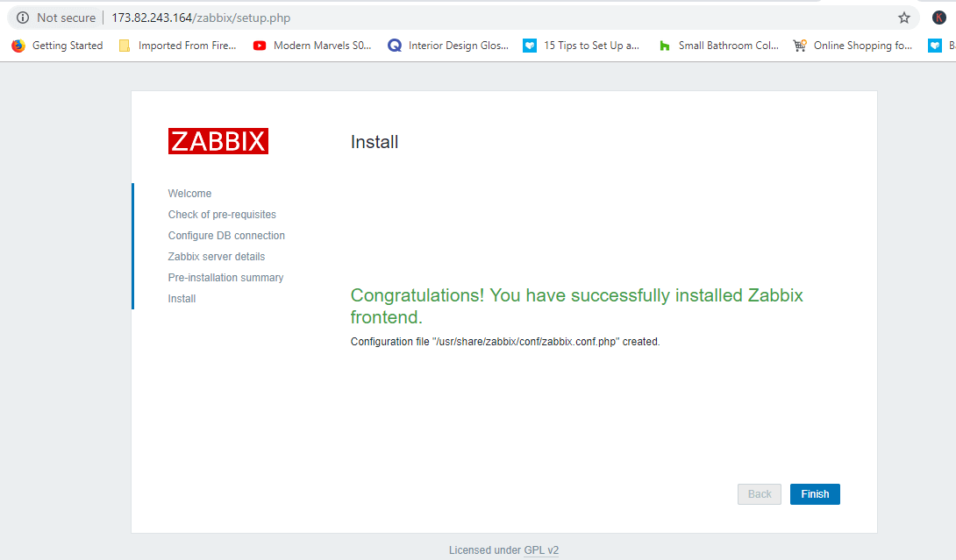Click the disabled Back button
Screen dimensions: 956x560
[759, 494]
